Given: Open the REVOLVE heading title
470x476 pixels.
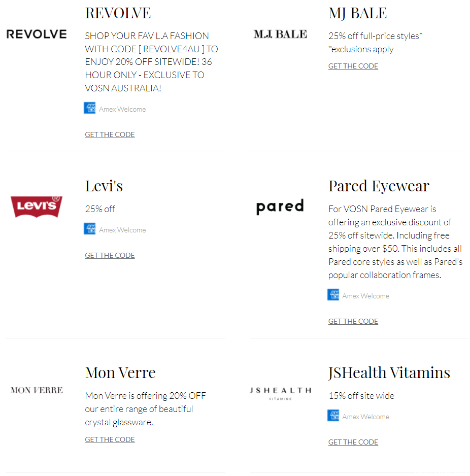Looking at the screenshot, I should (118, 13).
